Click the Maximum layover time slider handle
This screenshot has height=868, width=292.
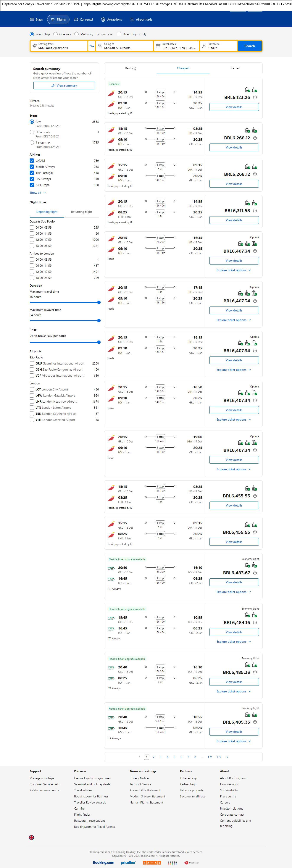[x=99, y=320]
